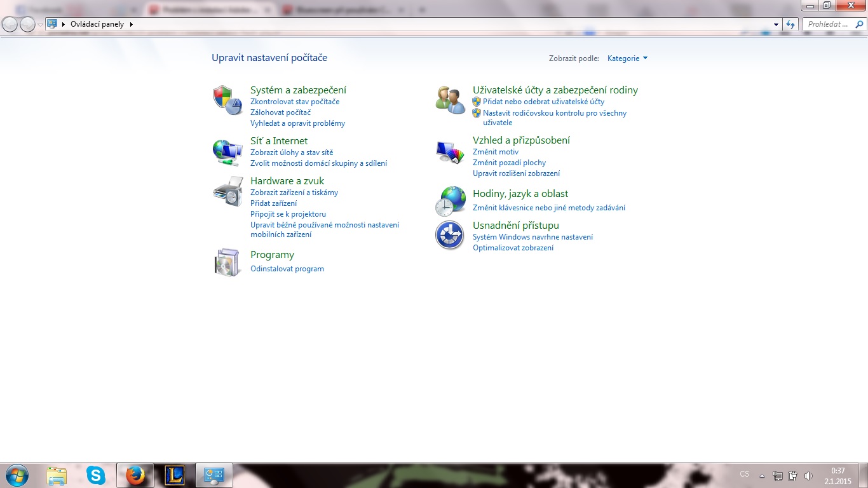Click Ovládací panely in the address bar
The height and width of the screenshot is (488, 868).
[97, 24]
